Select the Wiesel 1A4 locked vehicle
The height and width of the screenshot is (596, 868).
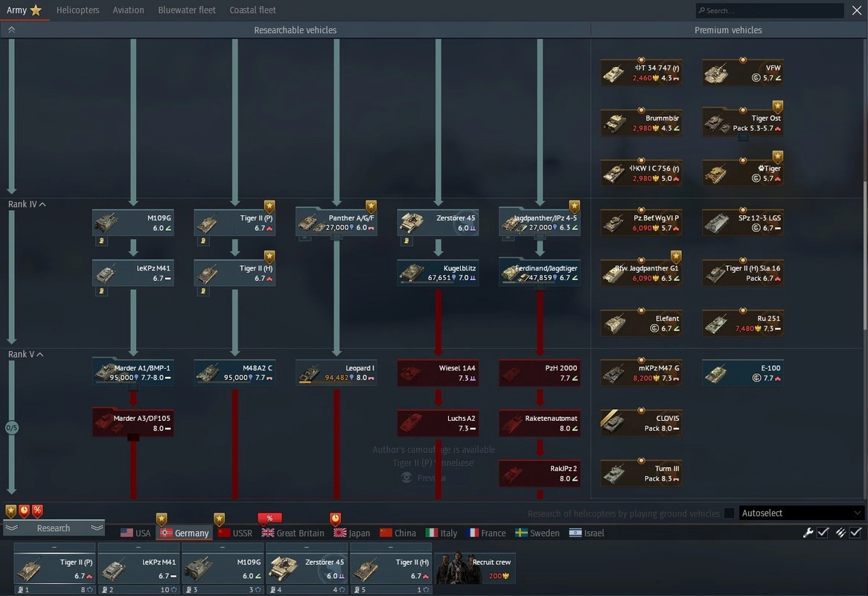[x=438, y=372]
